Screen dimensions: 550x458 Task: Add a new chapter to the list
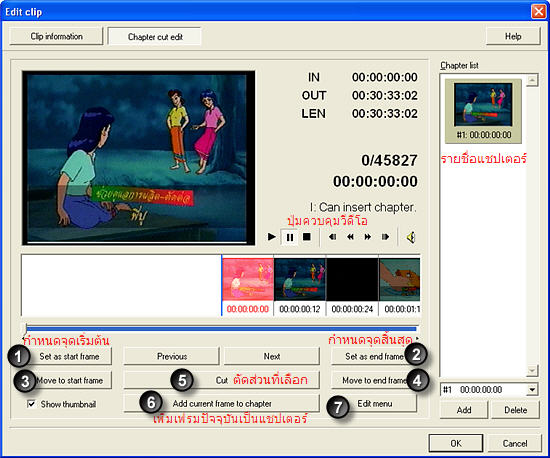pos(464,410)
